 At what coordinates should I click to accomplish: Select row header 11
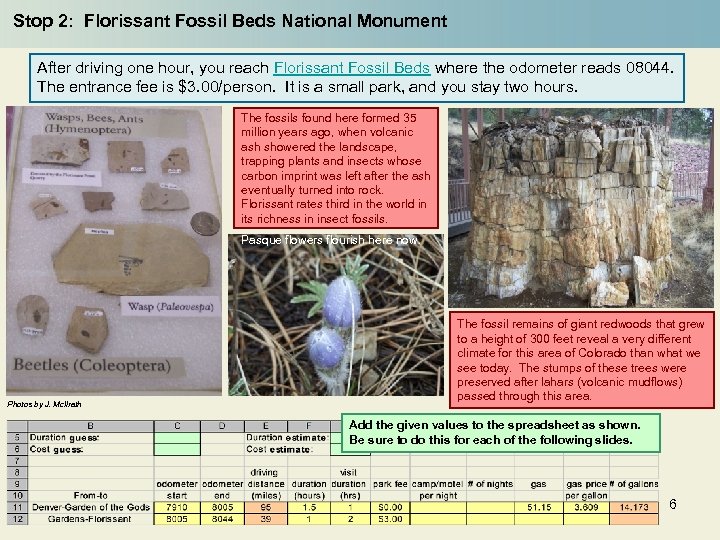(17, 507)
